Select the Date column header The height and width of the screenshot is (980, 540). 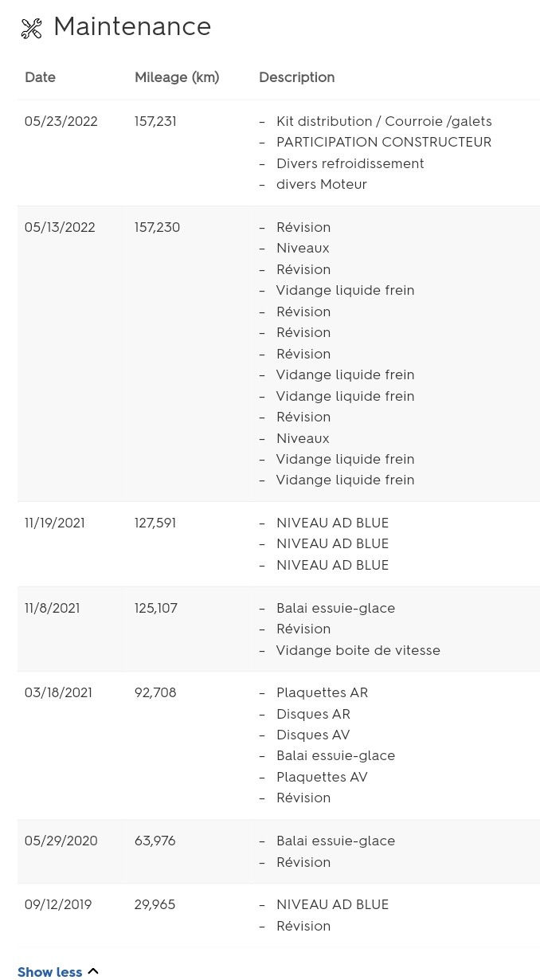(x=40, y=77)
